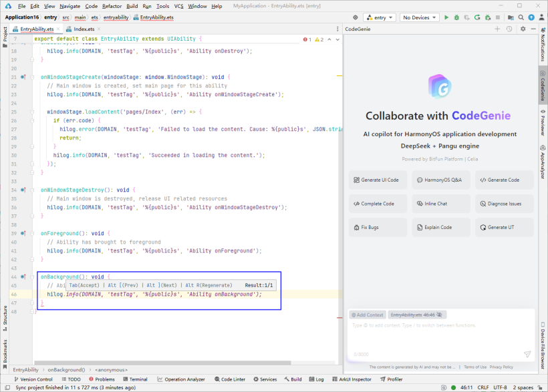This screenshot has width=548, height=392.
Task: Open CodeGenie chat history
Action: 509,29
